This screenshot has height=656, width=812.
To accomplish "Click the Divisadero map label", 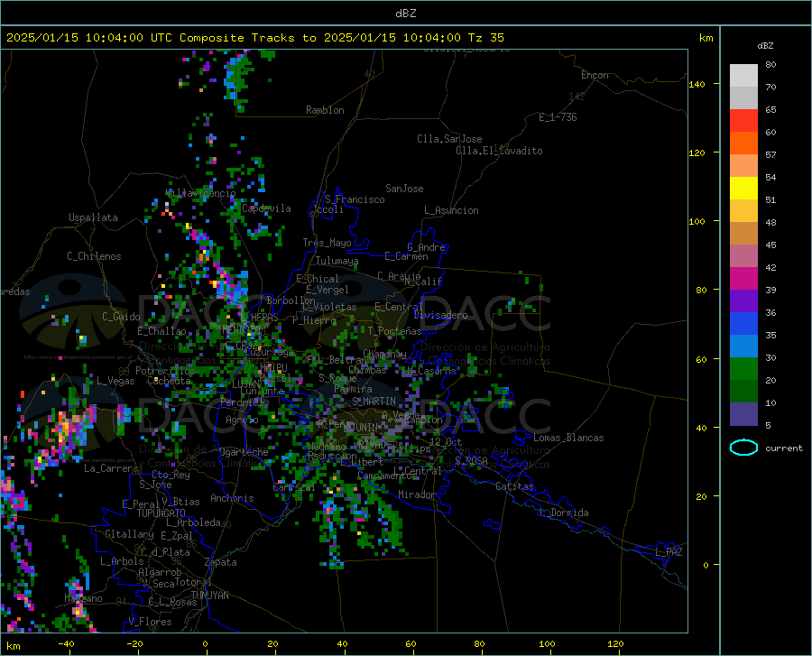I will pos(440,315).
